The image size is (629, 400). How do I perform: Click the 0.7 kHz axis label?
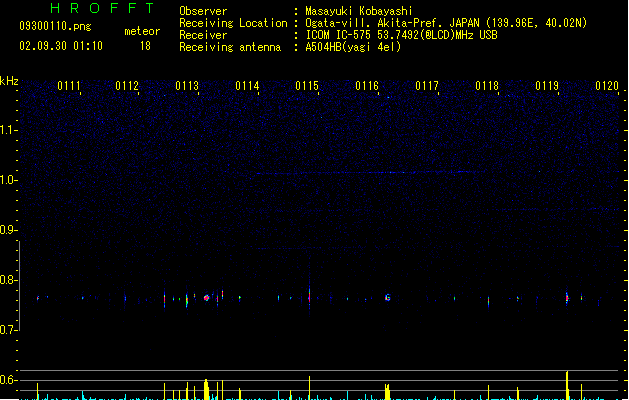[8, 330]
